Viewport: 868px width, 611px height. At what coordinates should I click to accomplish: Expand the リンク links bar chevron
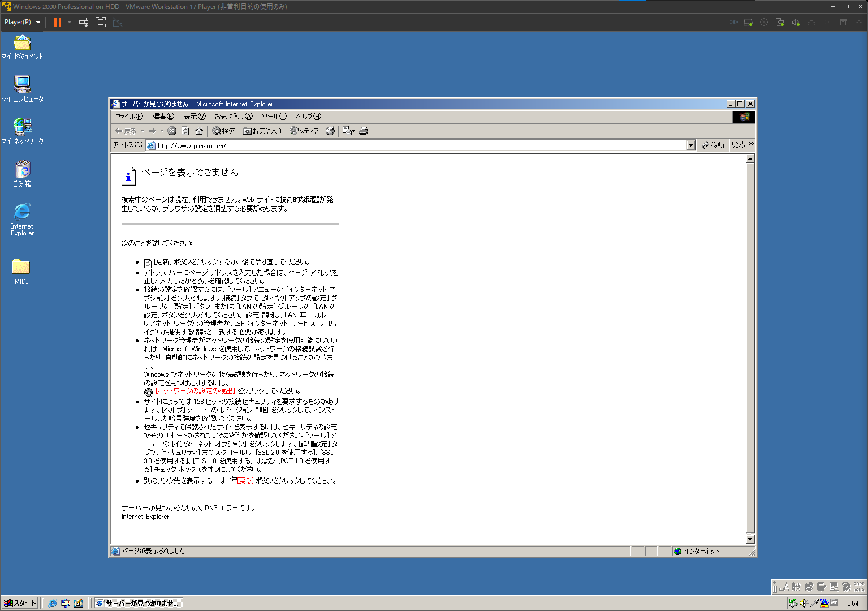[752, 144]
